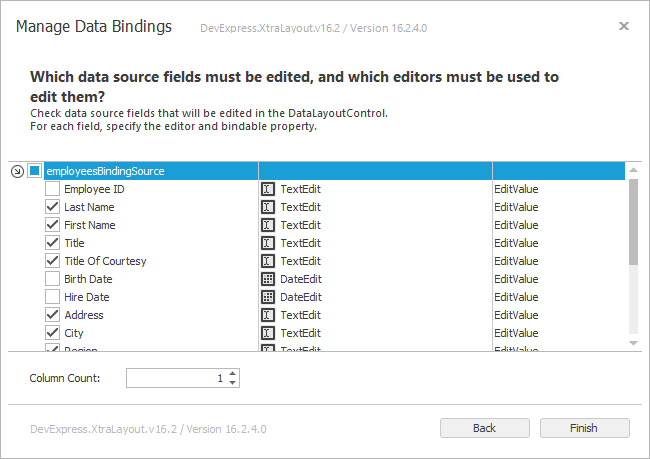Click the Back button
This screenshot has width=650, height=459.
(484, 428)
